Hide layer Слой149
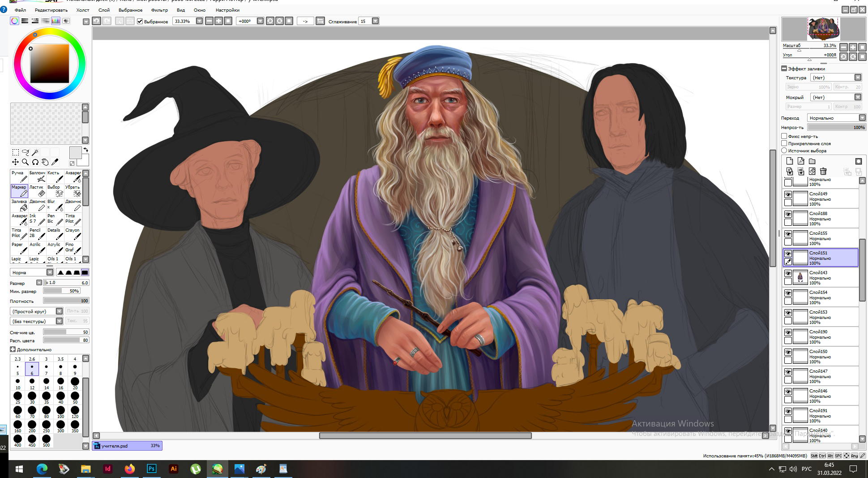Viewport: 868px width, 478px height. point(788,195)
